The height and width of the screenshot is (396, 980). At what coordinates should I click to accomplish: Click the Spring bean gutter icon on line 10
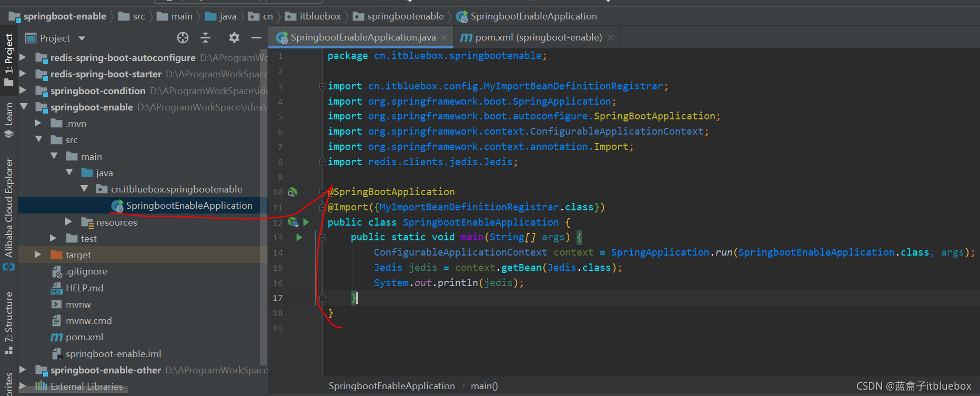tap(292, 192)
